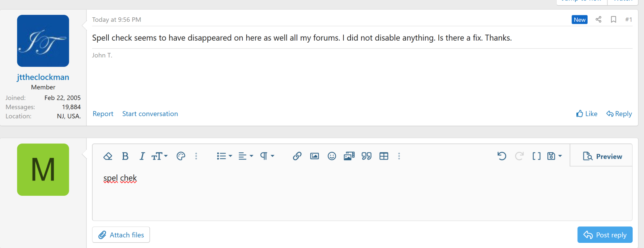
Task: Open the paragraph format dropdown
Action: 267,156
